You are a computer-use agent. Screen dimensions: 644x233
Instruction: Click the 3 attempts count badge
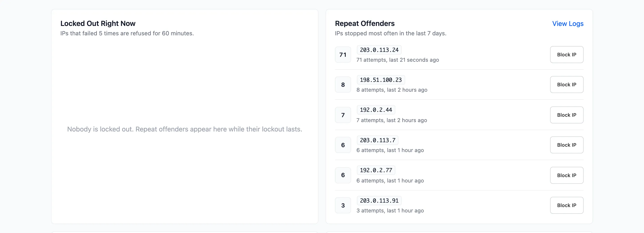[343, 205]
